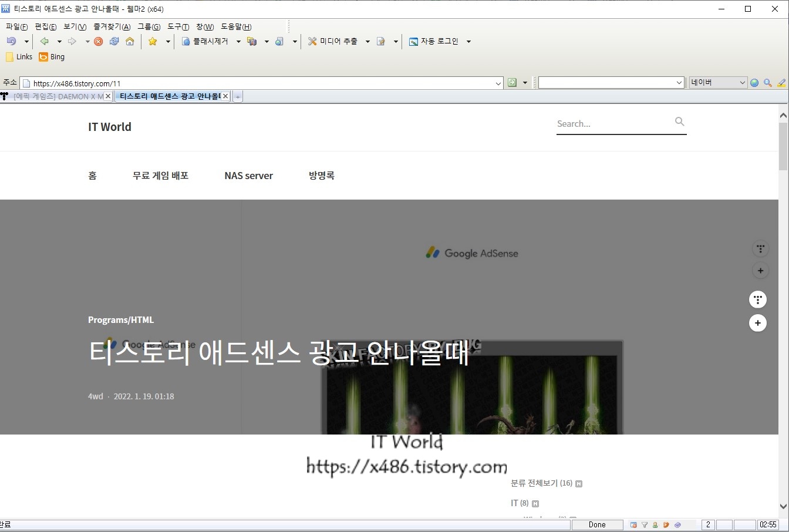Open the 그룹 menu
The height and width of the screenshot is (532, 789).
coord(149,26)
